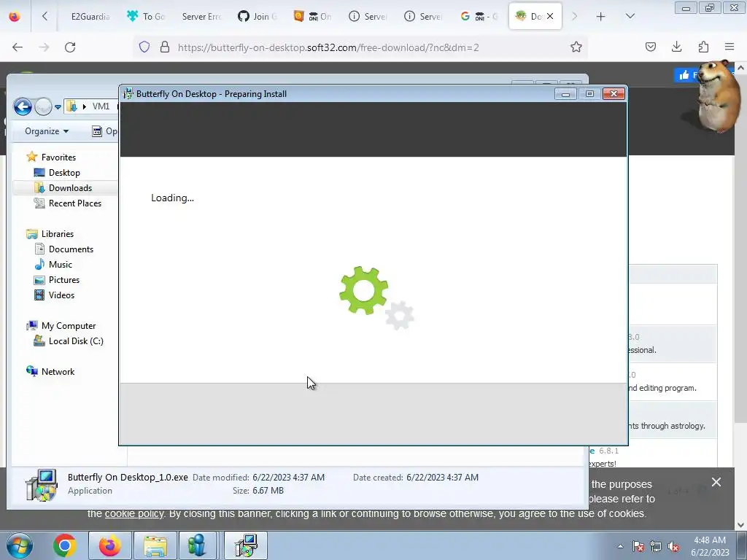Click the Explorer back navigation button

pyautogui.click(x=23, y=106)
